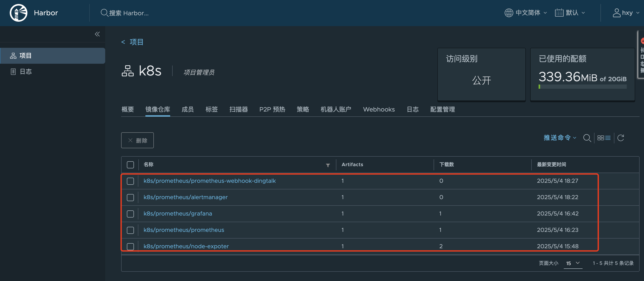Click the Artifacts column header

pos(352,164)
